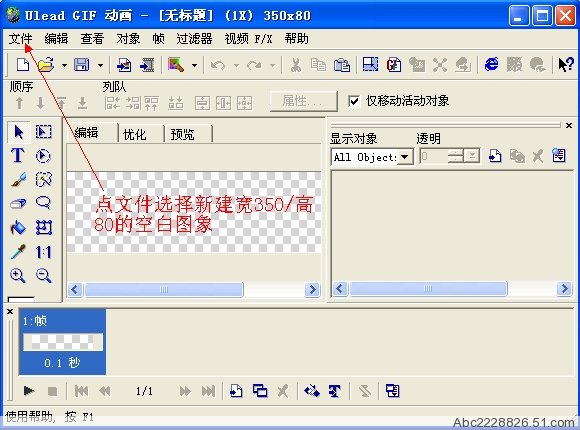The width and height of the screenshot is (580, 430).
Task: Toggle 仅移动活动对象 checkbox
Action: click(x=354, y=101)
